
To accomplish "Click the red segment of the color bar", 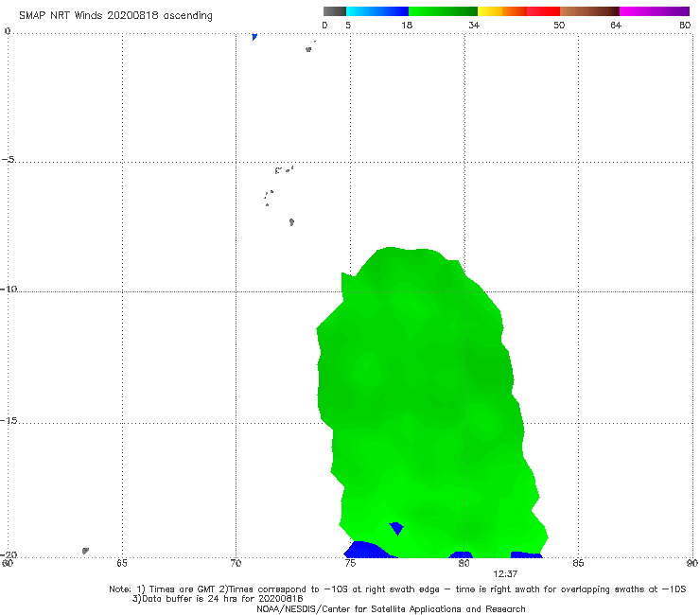I will pos(543,11).
